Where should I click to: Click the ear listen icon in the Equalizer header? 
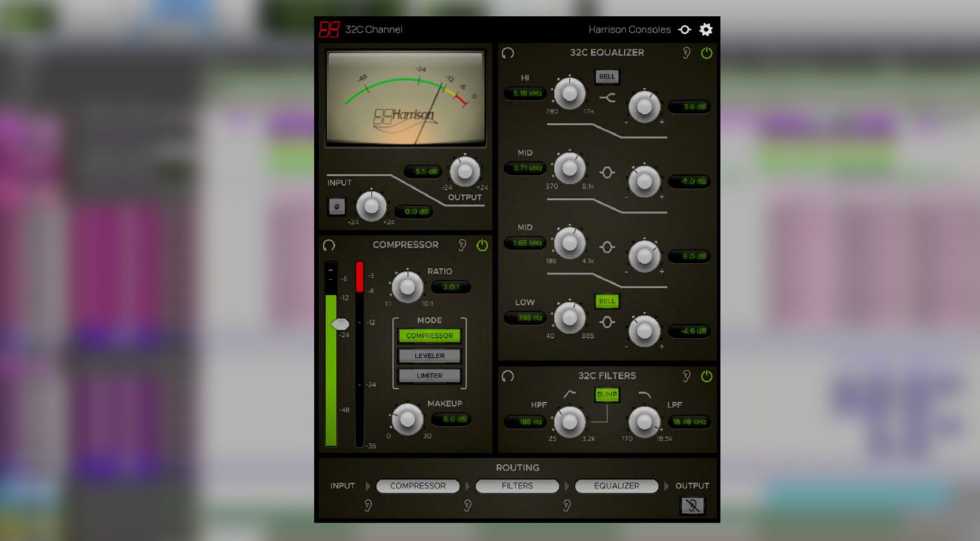(685, 53)
